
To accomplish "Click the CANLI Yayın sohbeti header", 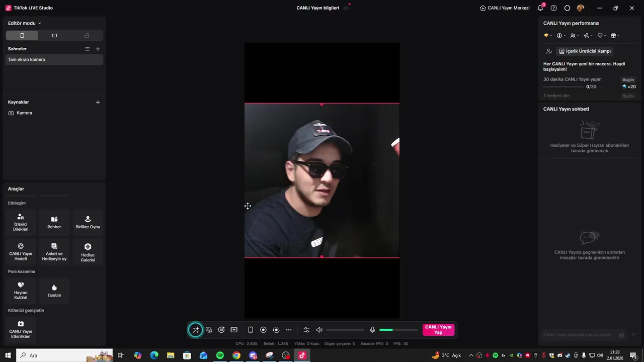I will 566,109.
